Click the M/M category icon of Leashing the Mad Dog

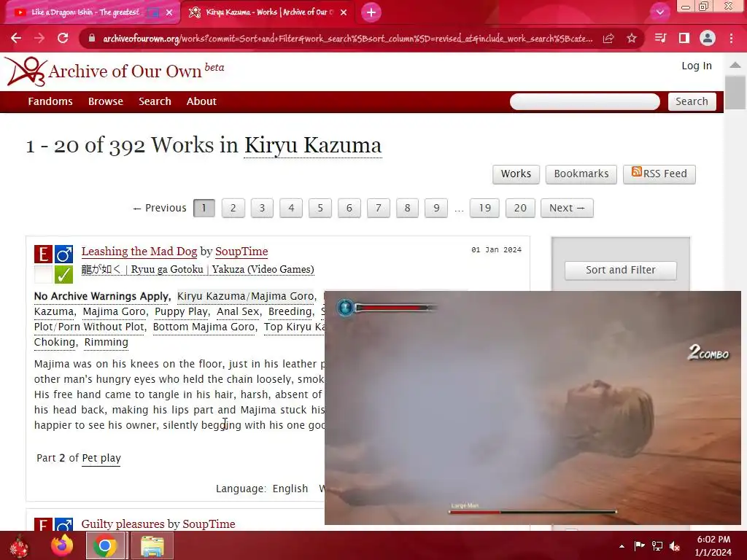click(x=63, y=254)
